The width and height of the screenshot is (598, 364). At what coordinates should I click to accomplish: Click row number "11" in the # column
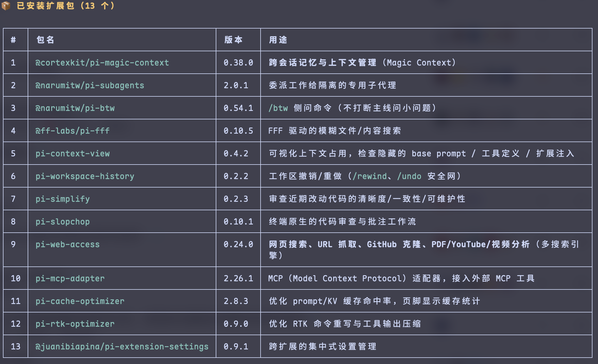point(16,301)
